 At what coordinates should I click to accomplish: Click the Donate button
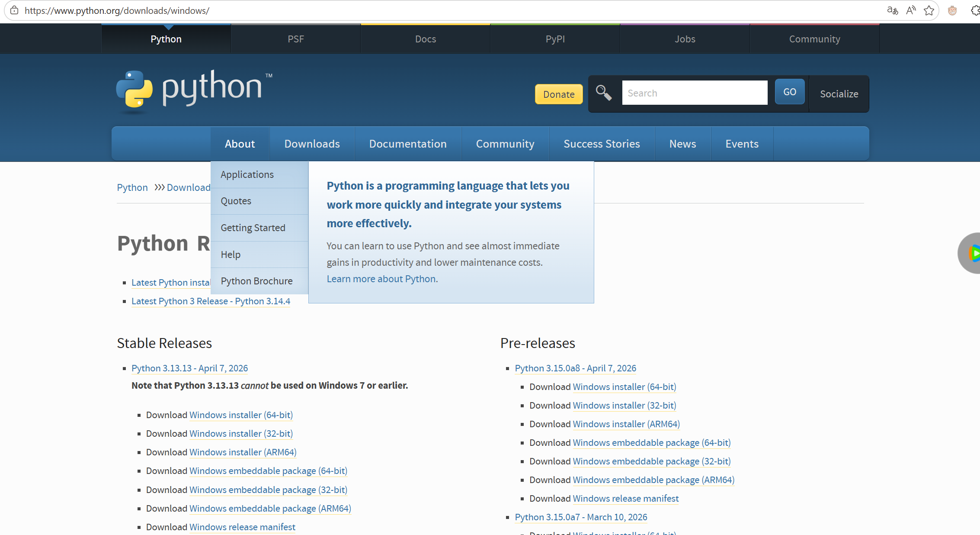[x=559, y=94]
